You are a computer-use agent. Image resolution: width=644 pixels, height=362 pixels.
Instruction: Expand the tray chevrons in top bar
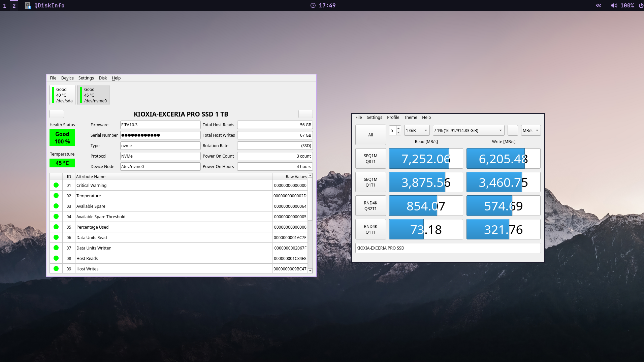tap(599, 5)
